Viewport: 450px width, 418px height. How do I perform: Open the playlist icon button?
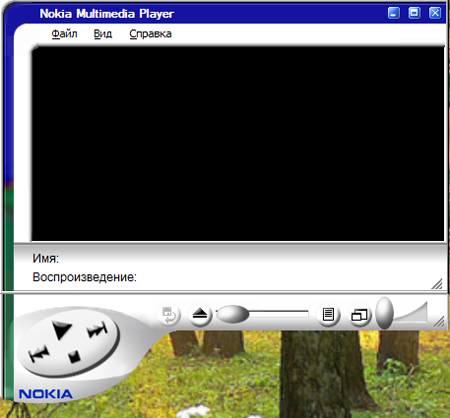(x=328, y=314)
